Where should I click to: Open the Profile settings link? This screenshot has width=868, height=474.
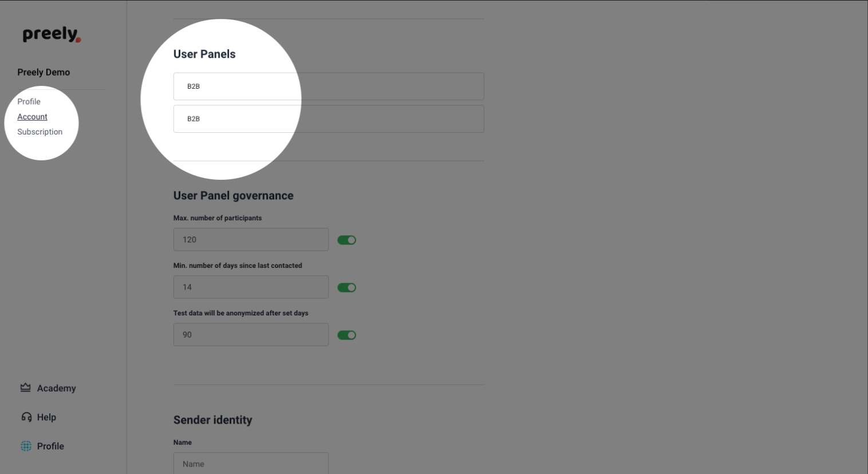[x=29, y=101]
